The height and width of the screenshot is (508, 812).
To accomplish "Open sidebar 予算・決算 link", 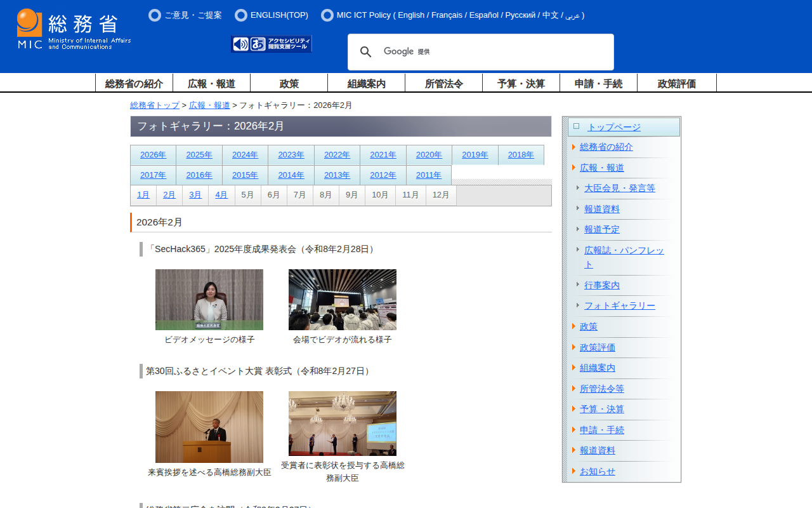I will (x=602, y=410).
